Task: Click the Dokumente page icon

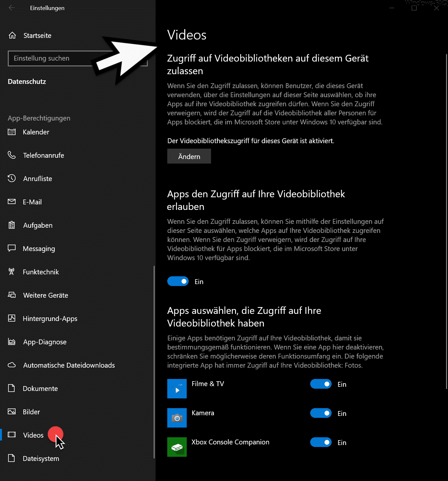Action: pyautogui.click(x=12, y=388)
